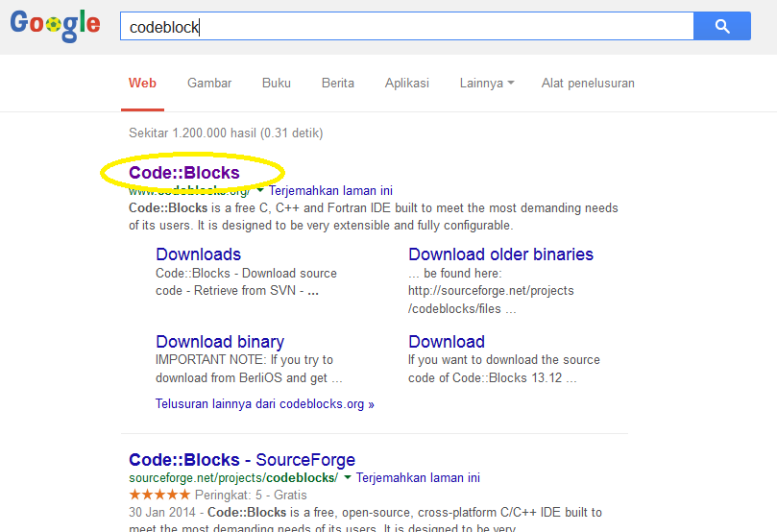This screenshot has width=777, height=532.
Task: Expand arrow next to sourceforge.net URL
Action: (x=348, y=477)
